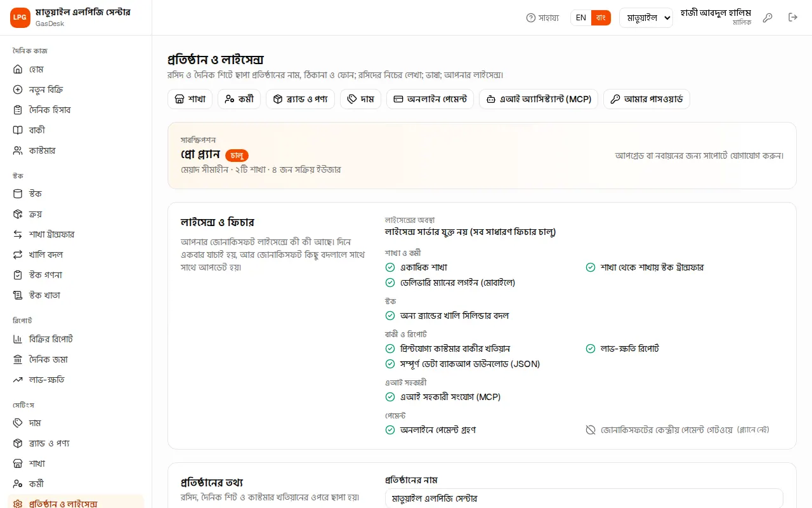Screen dimensions: 812x508
Task: Click the লাভ-ক্ষতি রিপোর্ট feature text
Action: 630,349
